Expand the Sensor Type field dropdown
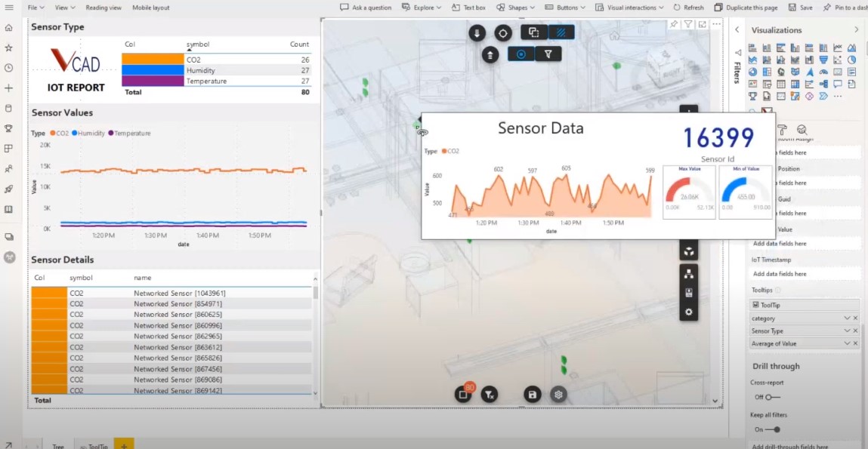Screen dimensions: 868x449 [x=847, y=331]
